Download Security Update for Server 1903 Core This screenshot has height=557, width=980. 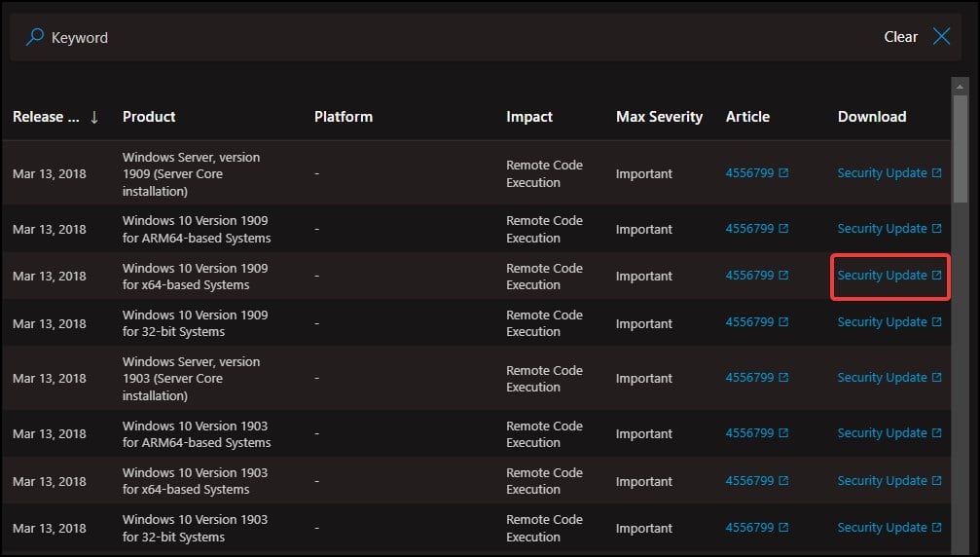(x=882, y=378)
